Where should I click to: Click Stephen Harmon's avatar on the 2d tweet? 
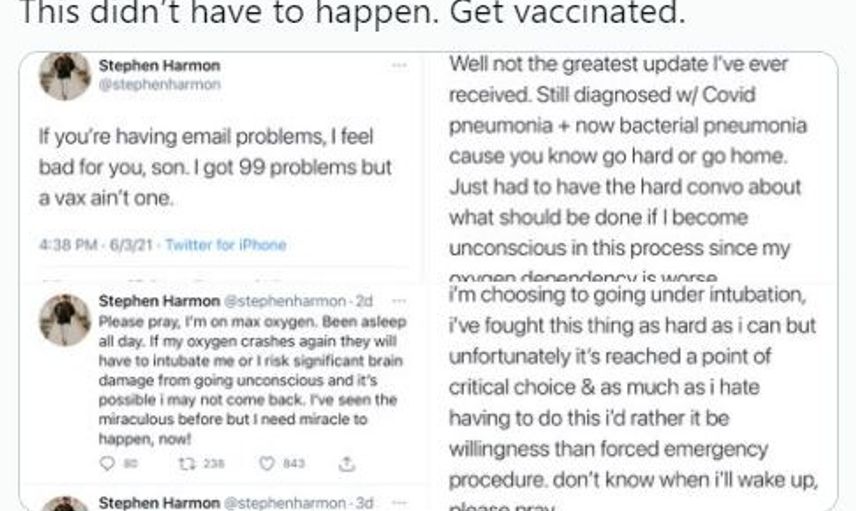[65, 319]
